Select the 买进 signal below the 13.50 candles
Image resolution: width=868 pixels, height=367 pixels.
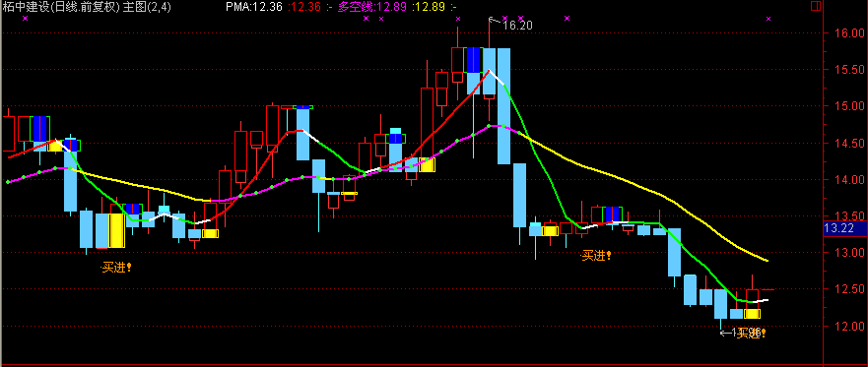click(x=596, y=256)
